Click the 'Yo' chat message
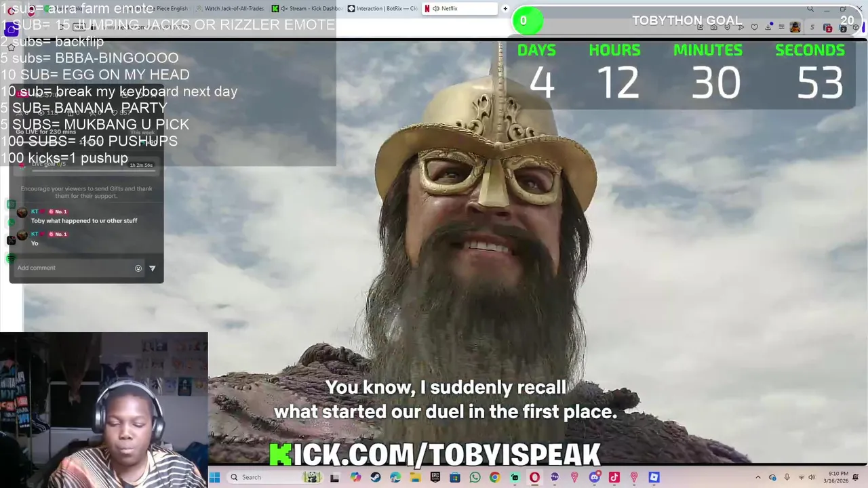 [35, 243]
